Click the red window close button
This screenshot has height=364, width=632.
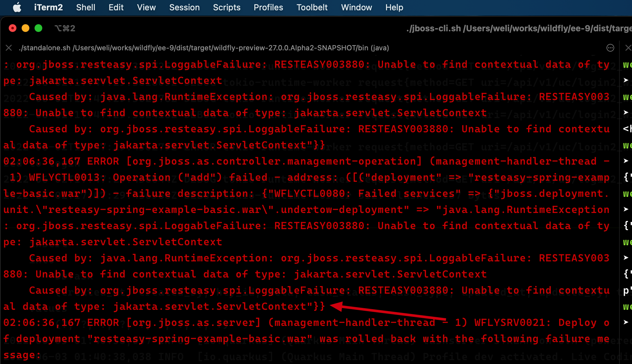click(x=13, y=28)
